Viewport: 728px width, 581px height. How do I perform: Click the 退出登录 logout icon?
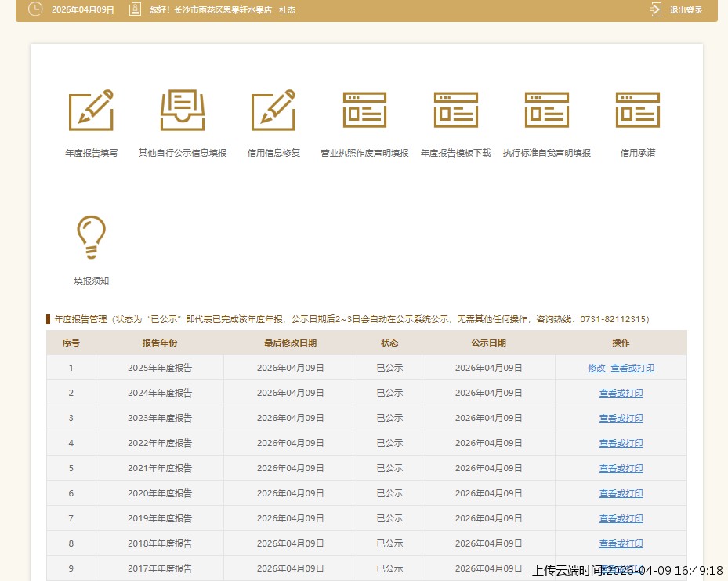[x=656, y=9]
